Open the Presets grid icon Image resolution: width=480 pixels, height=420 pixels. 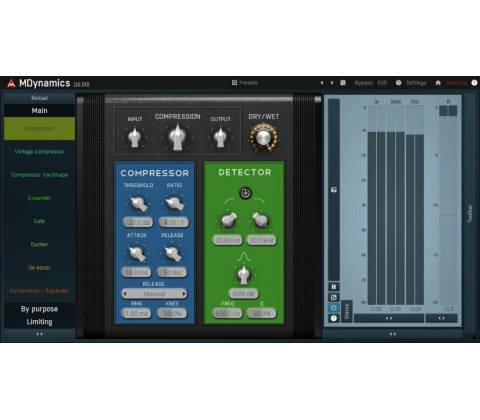234,83
